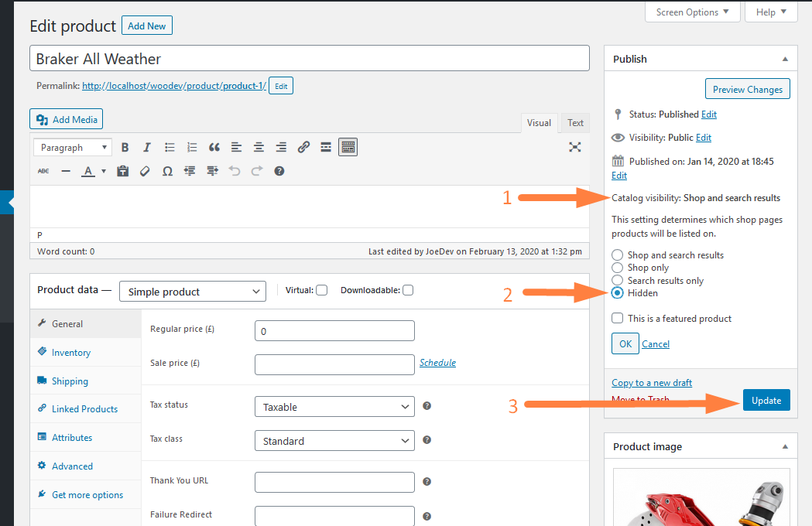Select Shop and search results visibility
812x526 pixels.
(x=617, y=254)
